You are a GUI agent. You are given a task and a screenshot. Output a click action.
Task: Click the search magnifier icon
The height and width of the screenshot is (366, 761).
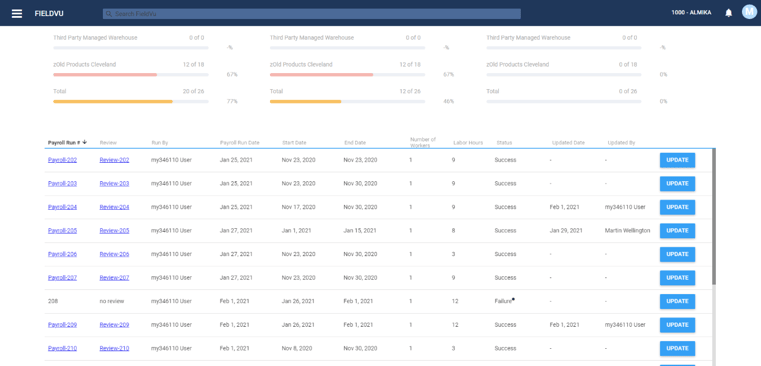coord(109,14)
